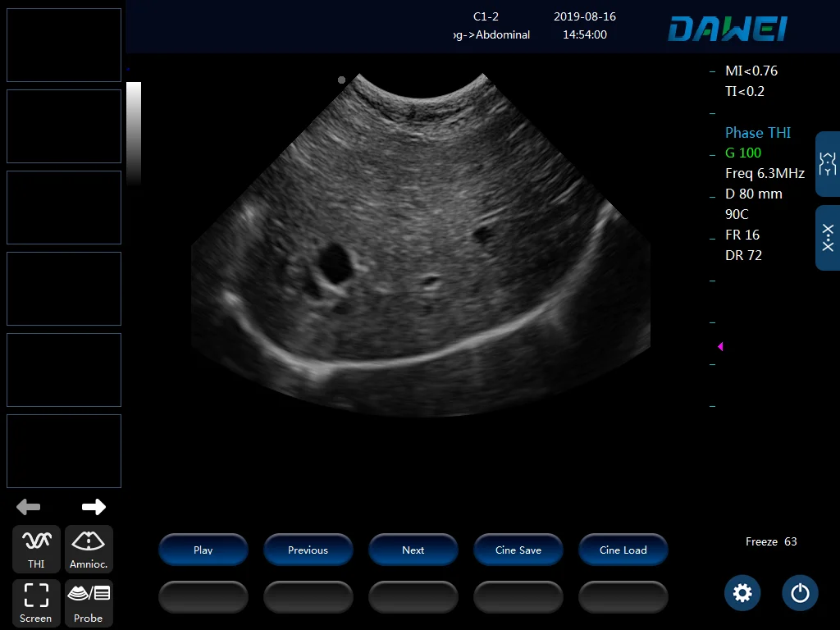The image size is (840, 630).
Task: Click the Cine Save button
Action: (518, 550)
